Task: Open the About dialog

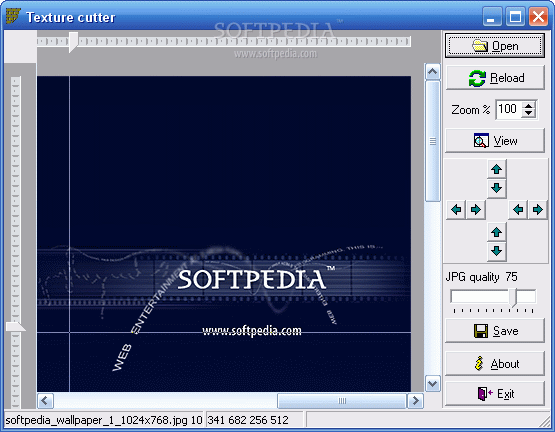Action: coord(494,364)
